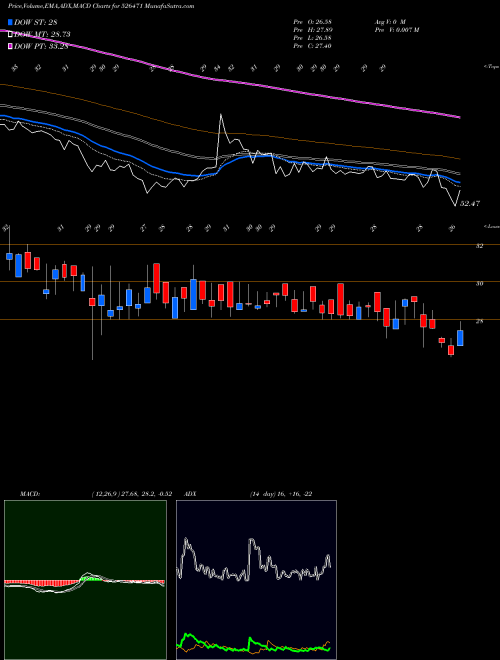Screen dimensions: 500x660
Task: Select the 'Pre L: 26.58' value
Action: click(x=312, y=37)
